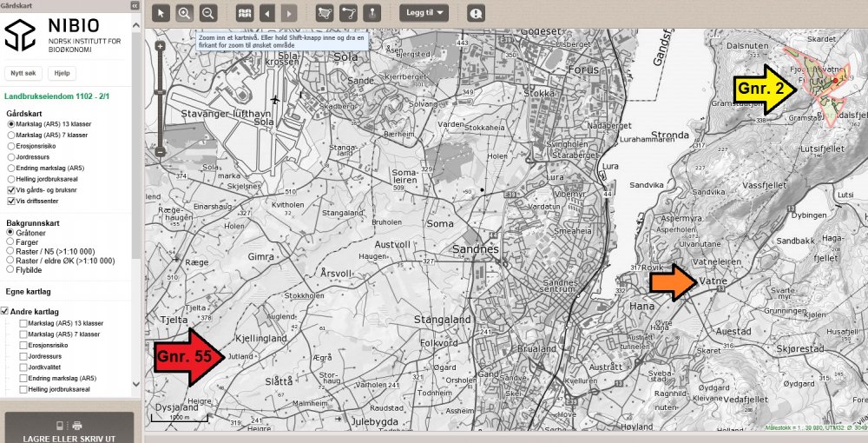Viewport: 868px width, 443px height.
Task: Uncheck Vis gårds- og bruksnr
Action: [10, 190]
